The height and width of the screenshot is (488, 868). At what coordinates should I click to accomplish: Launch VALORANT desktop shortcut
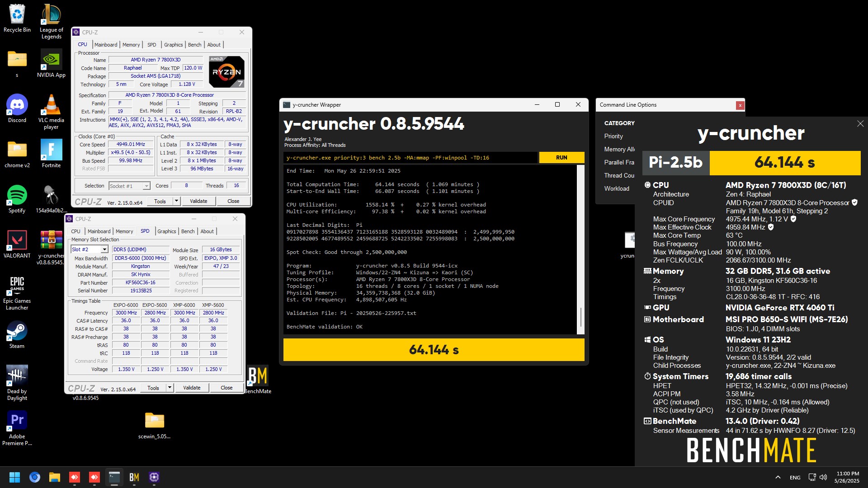17,244
